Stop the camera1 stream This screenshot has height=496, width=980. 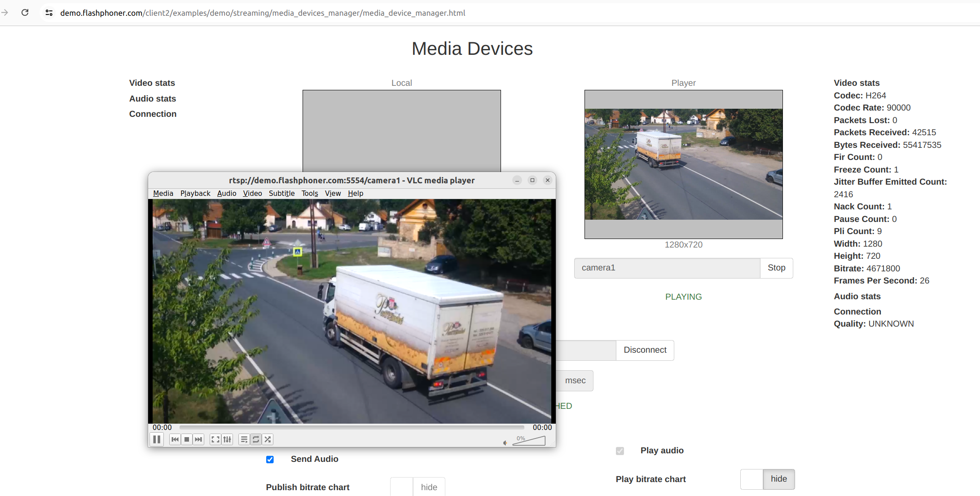tap(776, 268)
